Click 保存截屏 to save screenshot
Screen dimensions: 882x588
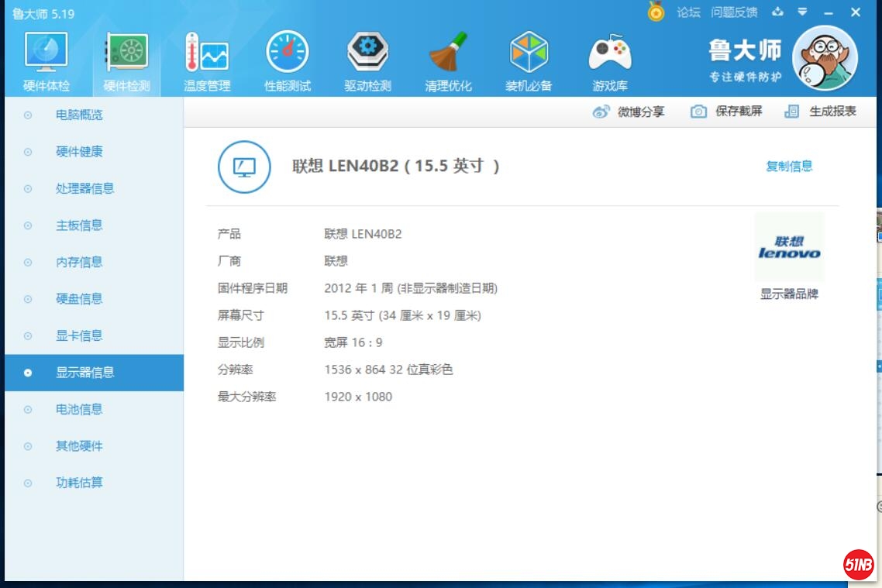[x=727, y=112]
